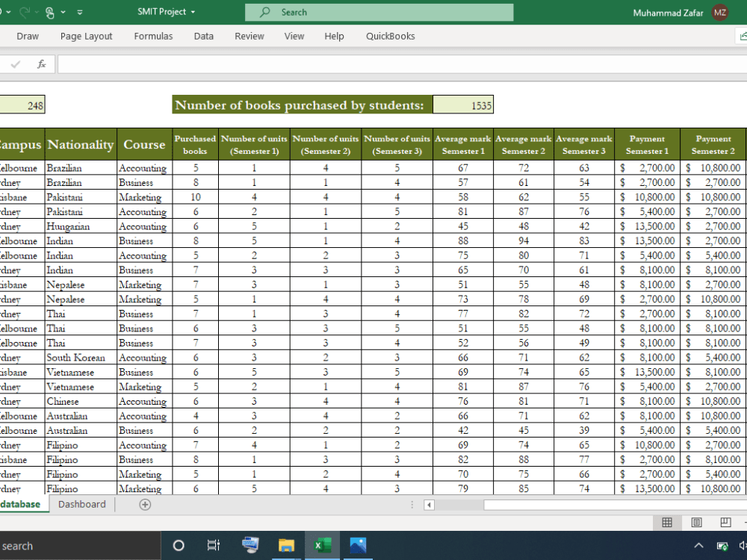
Task: Expand hidden icons in the system tray
Action: click(698, 545)
